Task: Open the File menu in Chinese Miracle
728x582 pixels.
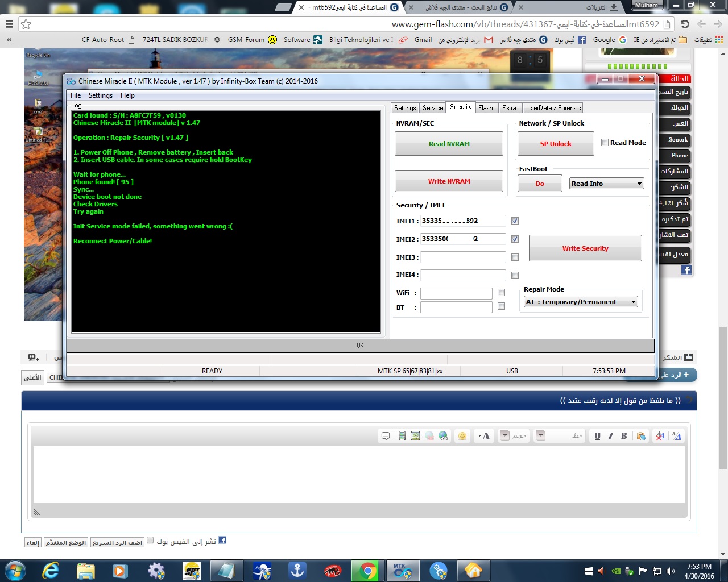Action: point(76,95)
